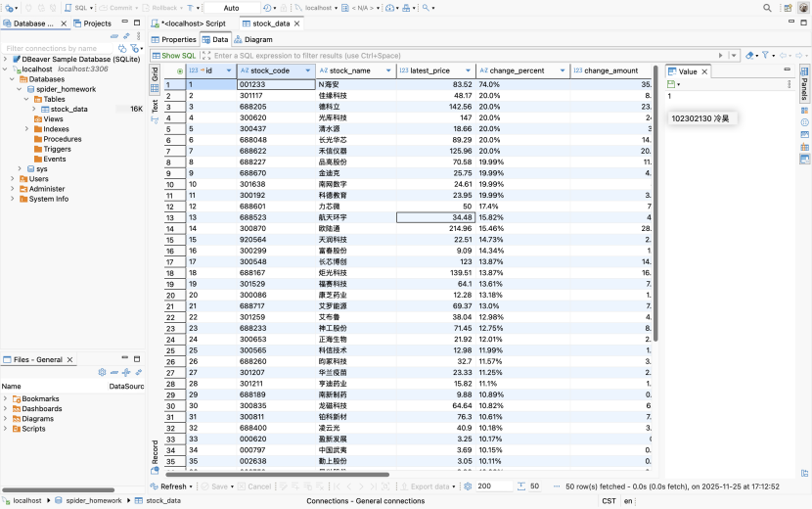The image size is (812, 509).
Task: Click the collapse all icon in Database Navigator
Action: click(113, 36)
